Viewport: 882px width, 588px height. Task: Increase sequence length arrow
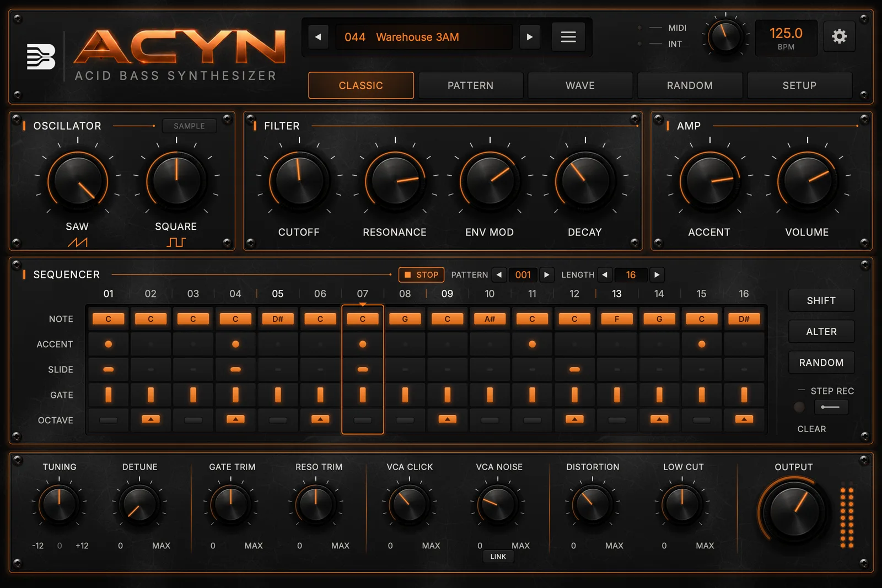657,274
